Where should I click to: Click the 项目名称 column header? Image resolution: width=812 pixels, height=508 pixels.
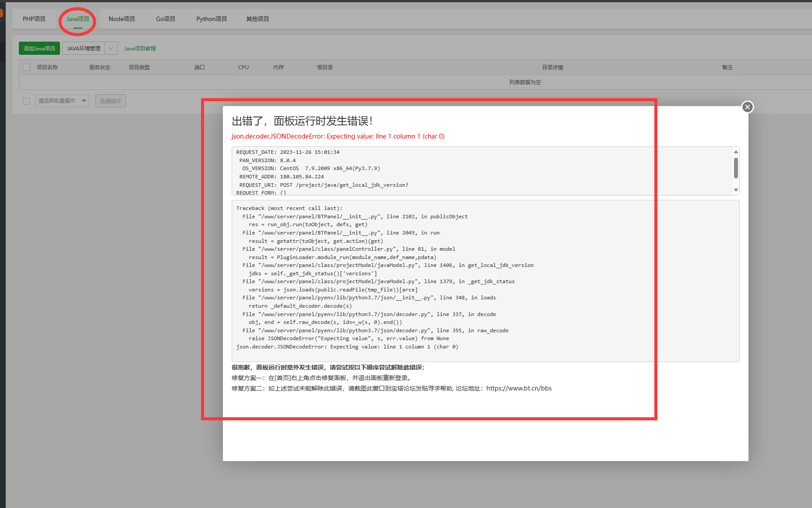[47, 67]
